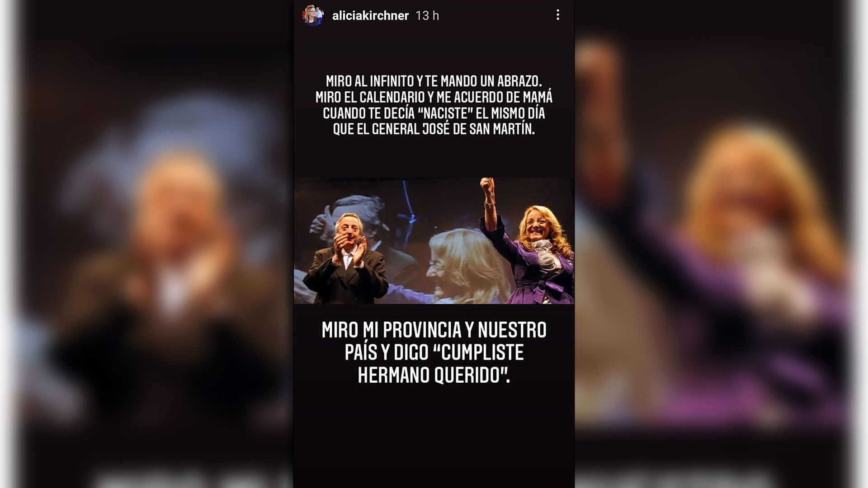Click the text 'MIRO MI PROVINCIA Y NUESTRO'
Screen dimensions: 868x488
[434, 330]
